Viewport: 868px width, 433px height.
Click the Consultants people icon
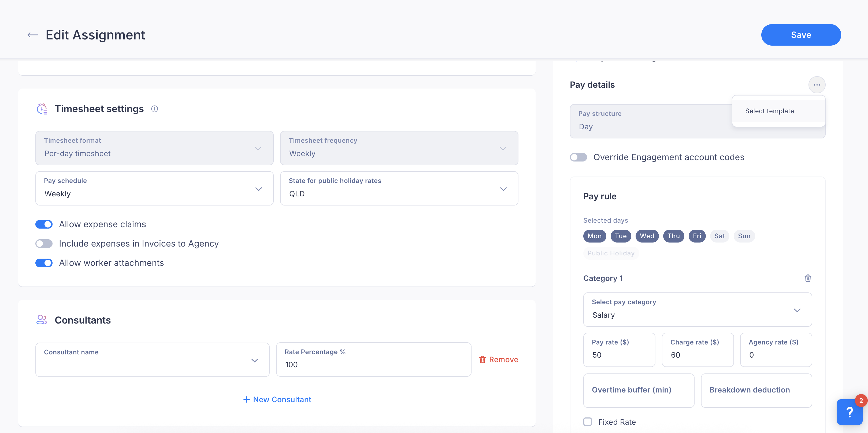tap(42, 320)
